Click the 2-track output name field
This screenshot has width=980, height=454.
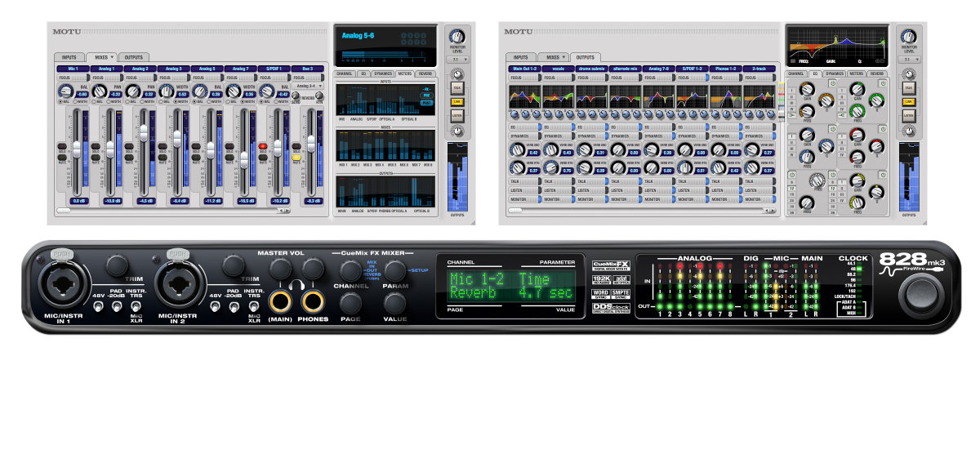click(x=759, y=69)
